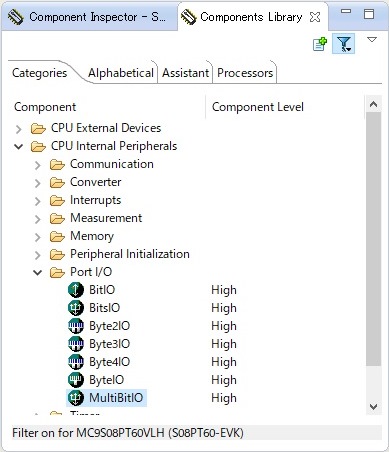Collapse the CPU Internal Peripherals folder
389x452 pixels.
click(x=19, y=146)
